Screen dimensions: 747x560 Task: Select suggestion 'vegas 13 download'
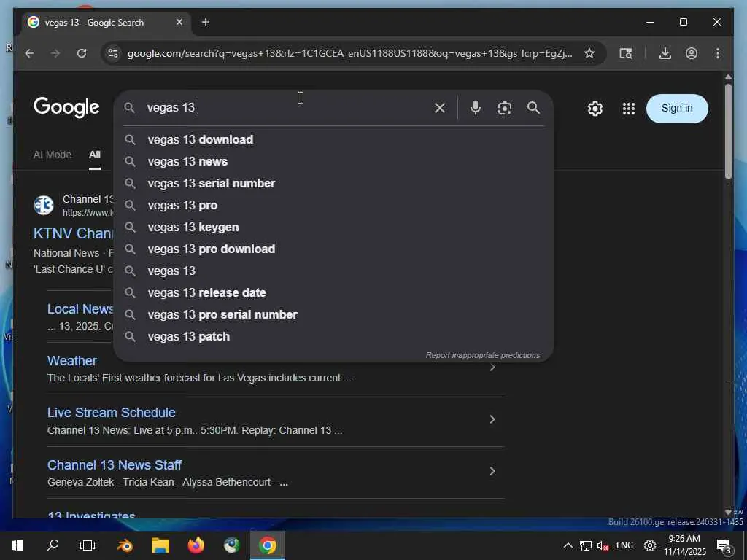(x=333, y=139)
